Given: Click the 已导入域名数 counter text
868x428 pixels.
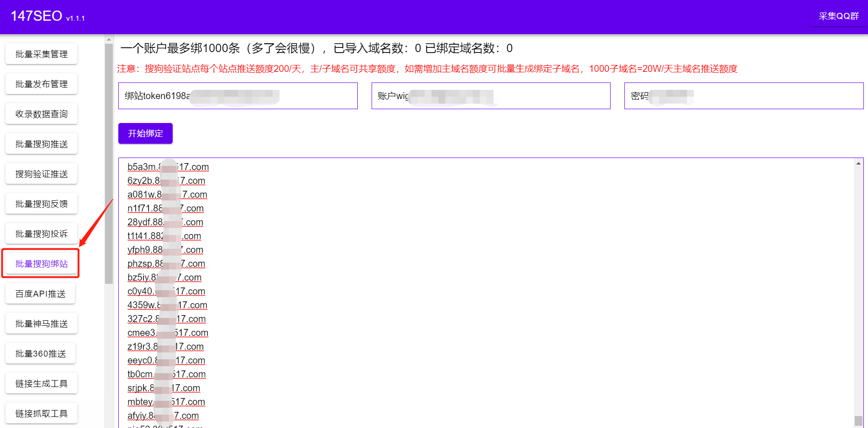Looking at the screenshot, I should tap(377, 48).
